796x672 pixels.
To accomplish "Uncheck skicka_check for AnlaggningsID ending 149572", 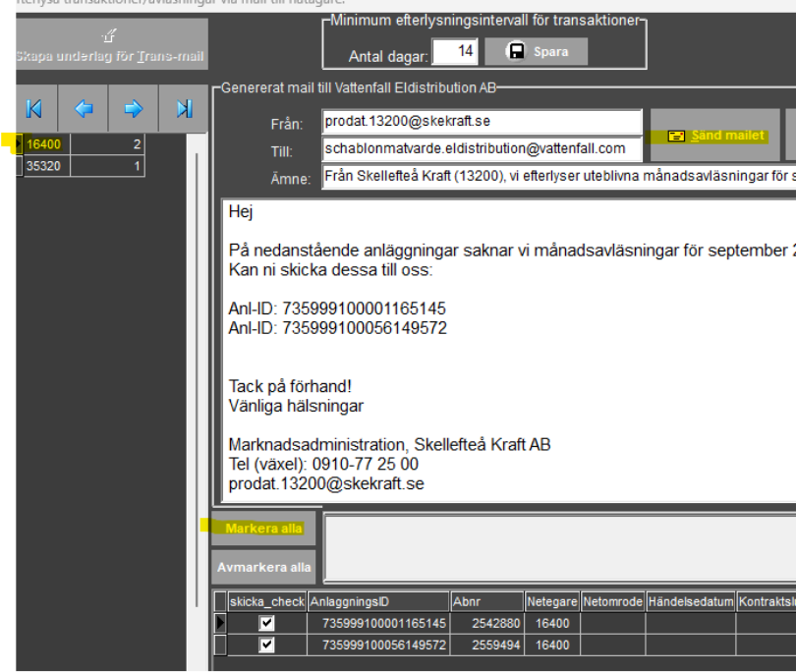I will click(266, 644).
